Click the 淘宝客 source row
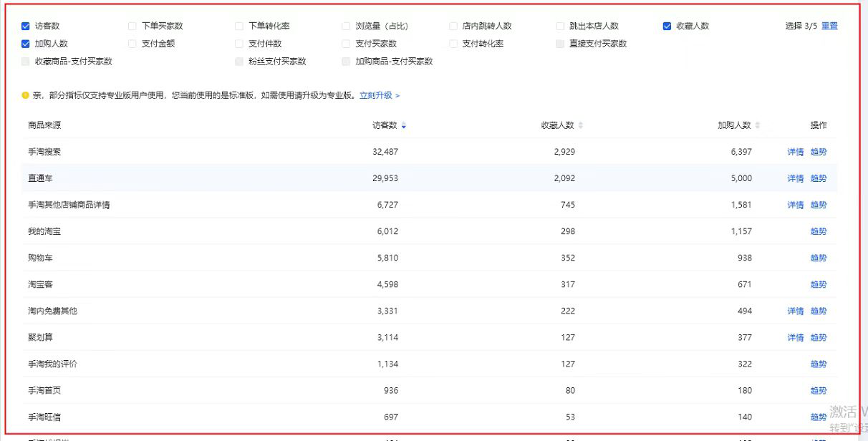The height and width of the screenshot is (441, 868). click(x=41, y=284)
